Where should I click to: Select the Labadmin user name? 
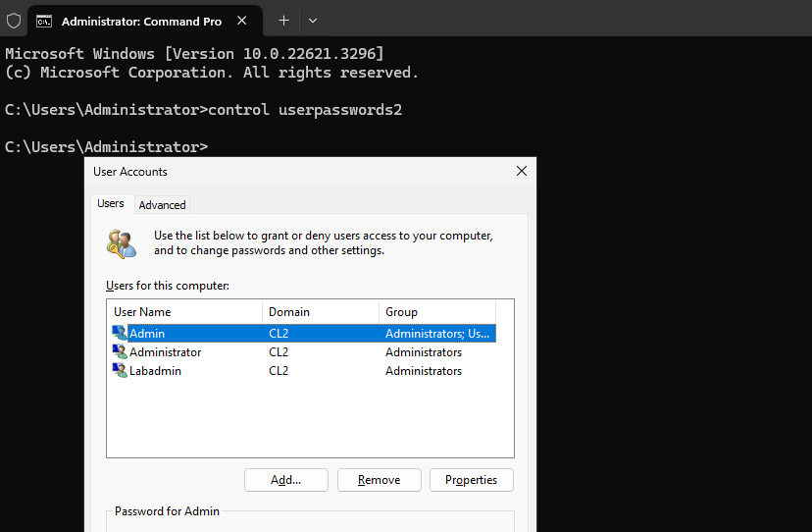[155, 371]
